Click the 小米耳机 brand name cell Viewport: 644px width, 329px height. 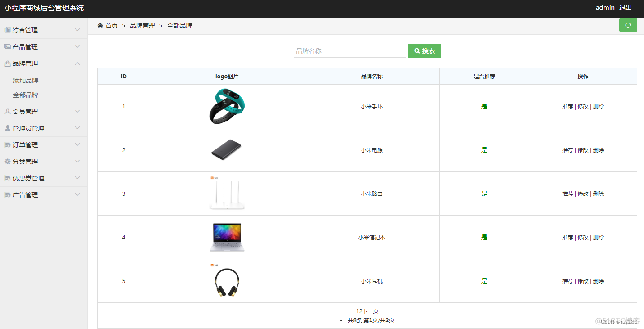coord(371,281)
